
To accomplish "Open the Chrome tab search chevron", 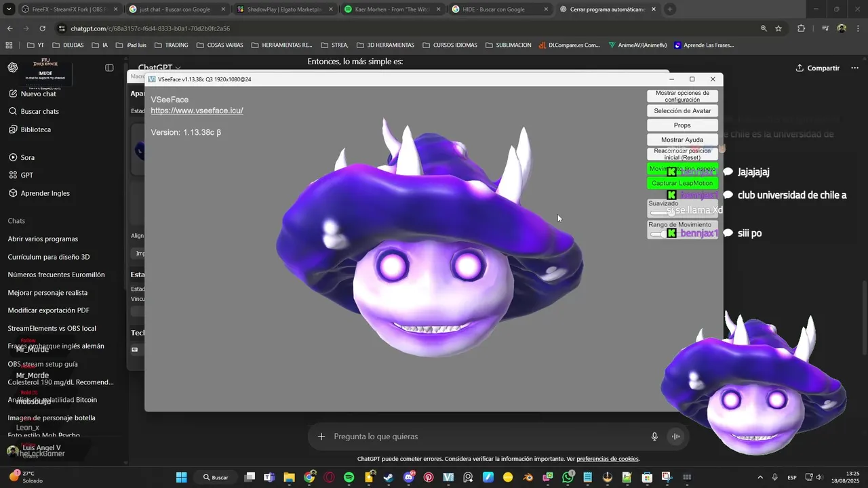I will pyautogui.click(x=9, y=9).
